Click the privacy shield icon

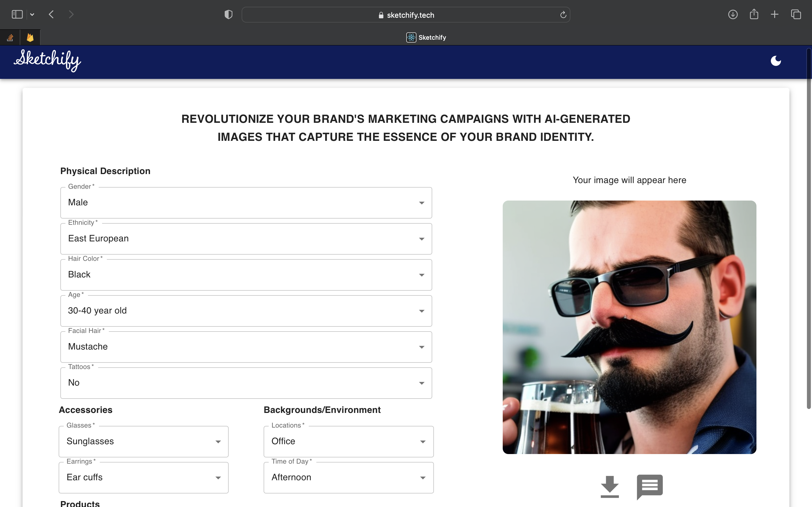pos(228,14)
